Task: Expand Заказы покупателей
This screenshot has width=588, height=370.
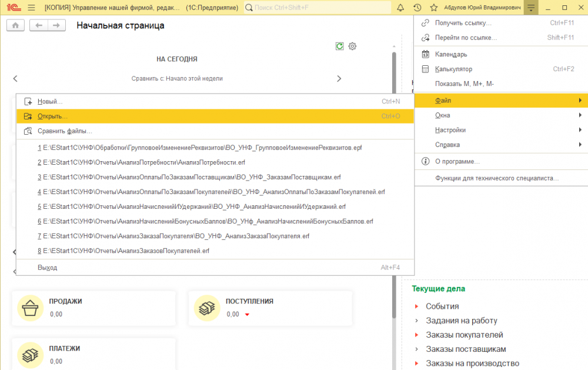Action: pos(417,335)
